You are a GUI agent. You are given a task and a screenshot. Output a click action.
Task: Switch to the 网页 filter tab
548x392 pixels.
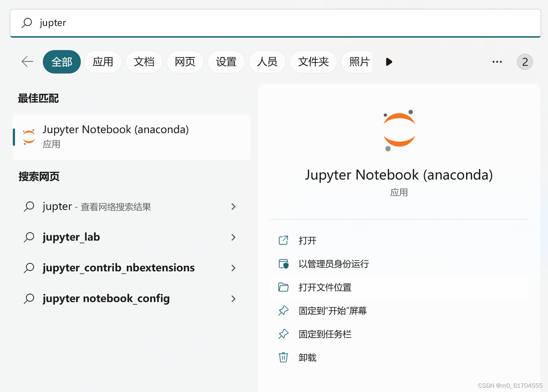tap(185, 62)
